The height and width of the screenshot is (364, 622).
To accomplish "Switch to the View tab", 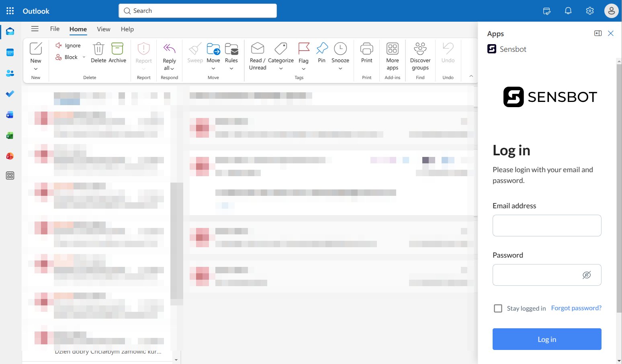I will tap(103, 29).
